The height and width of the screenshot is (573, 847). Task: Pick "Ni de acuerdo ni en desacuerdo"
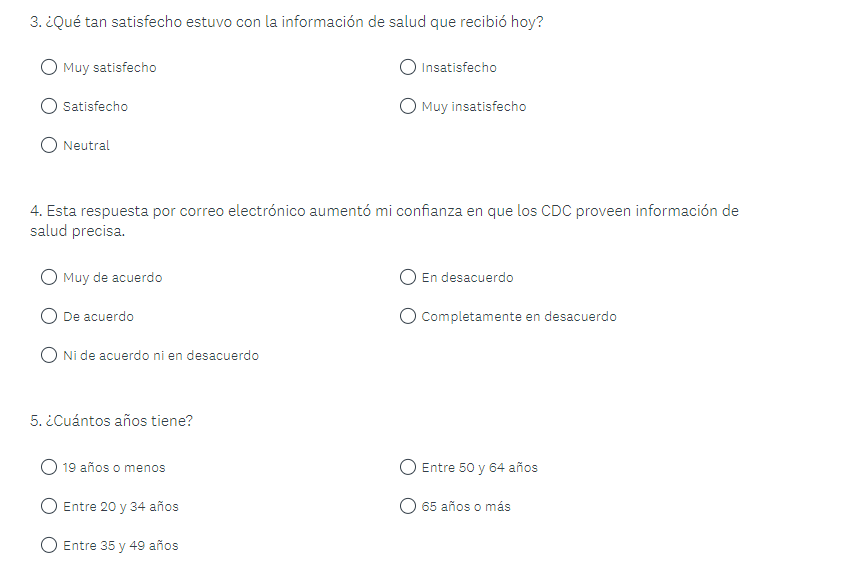[49, 356]
